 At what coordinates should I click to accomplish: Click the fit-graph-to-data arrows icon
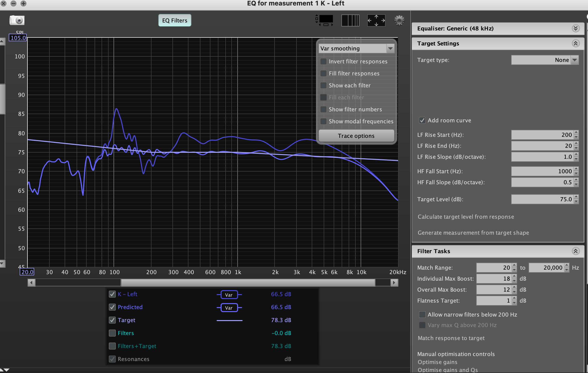tap(376, 20)
